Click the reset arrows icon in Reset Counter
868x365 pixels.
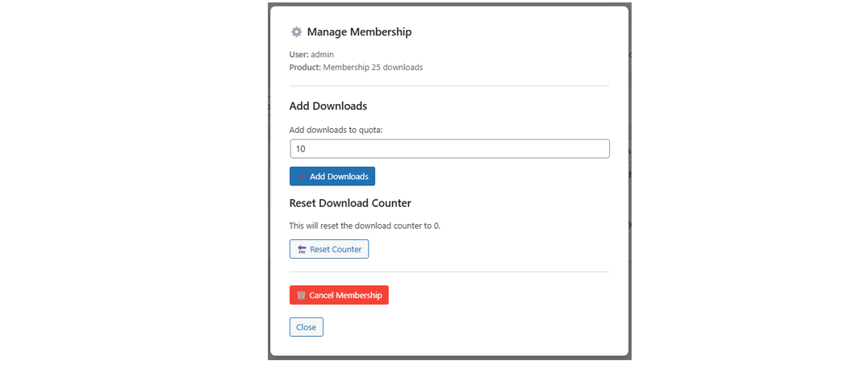[302, 250]
